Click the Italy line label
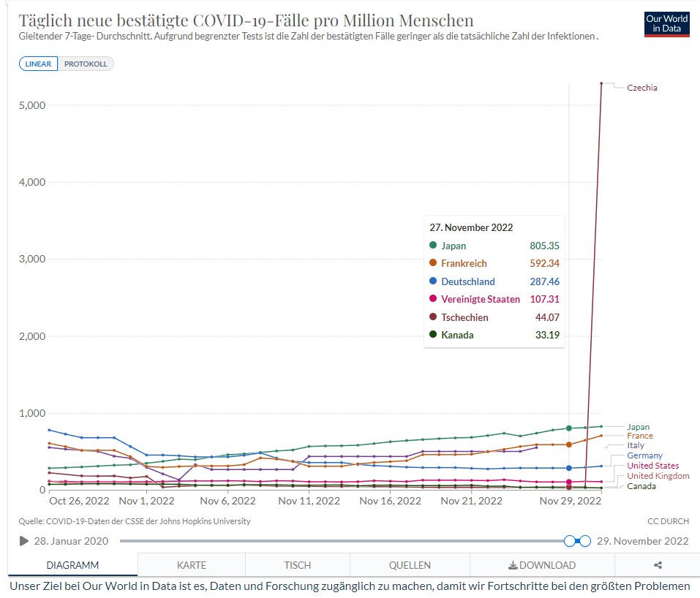 (x=636, y=445)
